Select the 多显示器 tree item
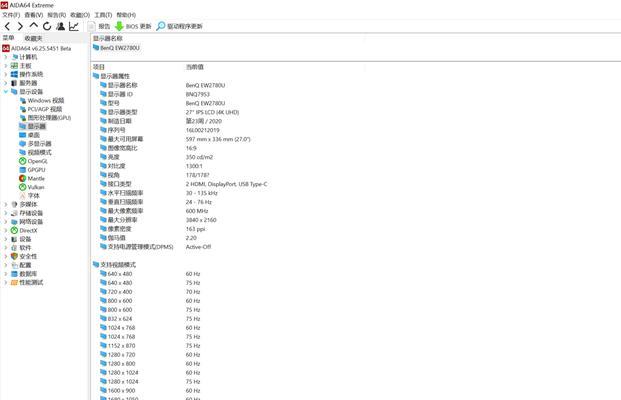The width and height of the screenshot is (621, 400). tap(35, 144)
